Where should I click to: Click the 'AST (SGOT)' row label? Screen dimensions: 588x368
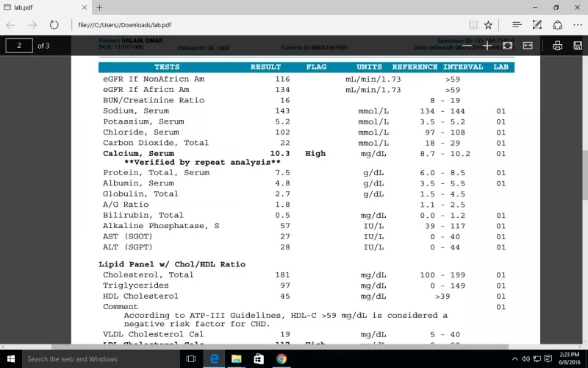(x=127, y=236)
